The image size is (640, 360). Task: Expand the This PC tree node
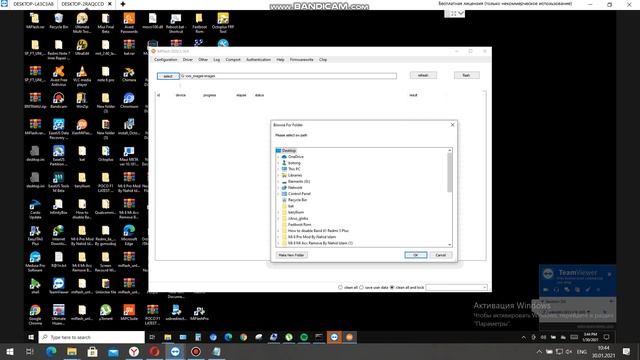click(x=278, y=169)
